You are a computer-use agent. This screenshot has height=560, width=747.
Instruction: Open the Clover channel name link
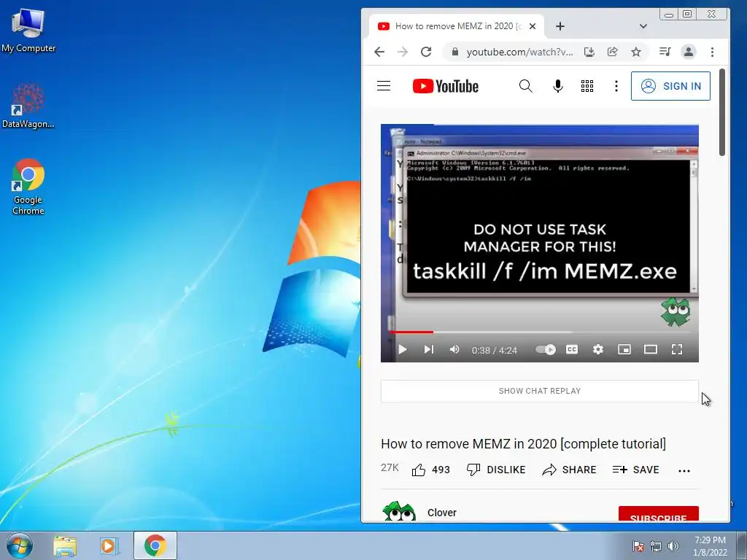tap(441, 513)
